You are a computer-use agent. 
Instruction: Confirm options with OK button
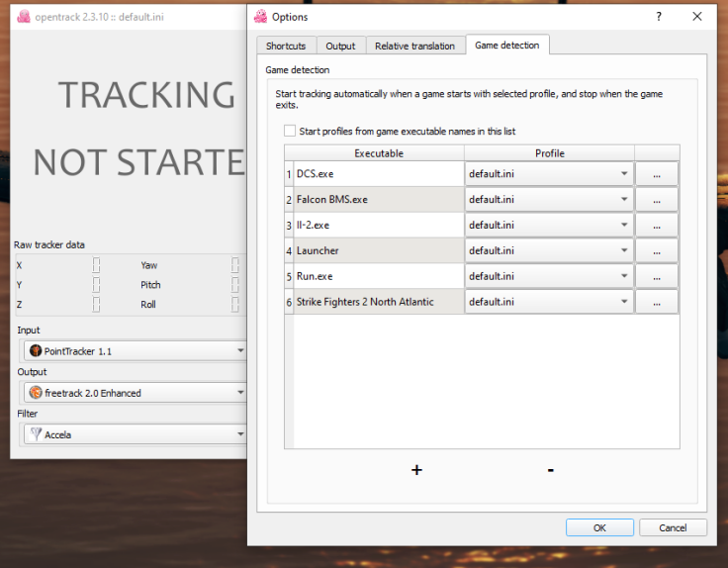[599, 527]
